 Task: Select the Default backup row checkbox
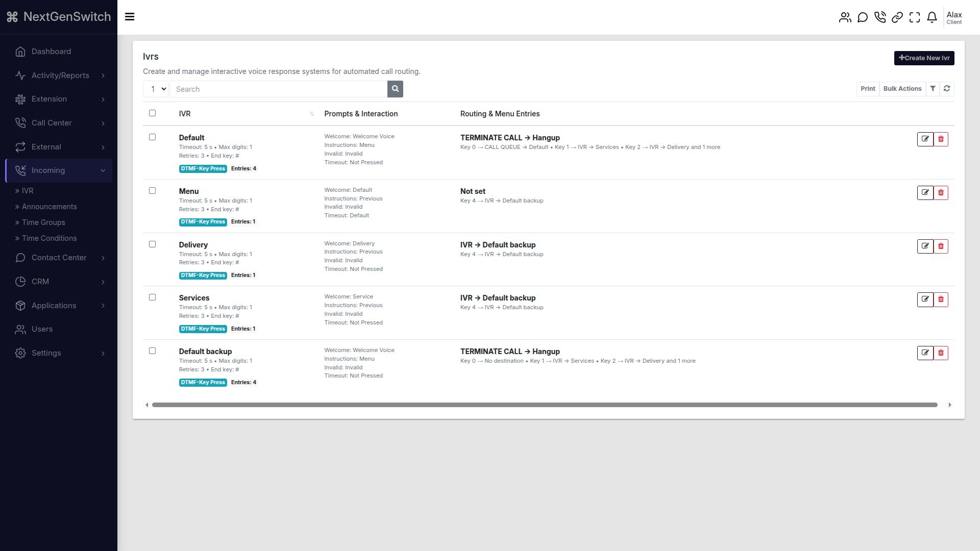tap(152, 351)
